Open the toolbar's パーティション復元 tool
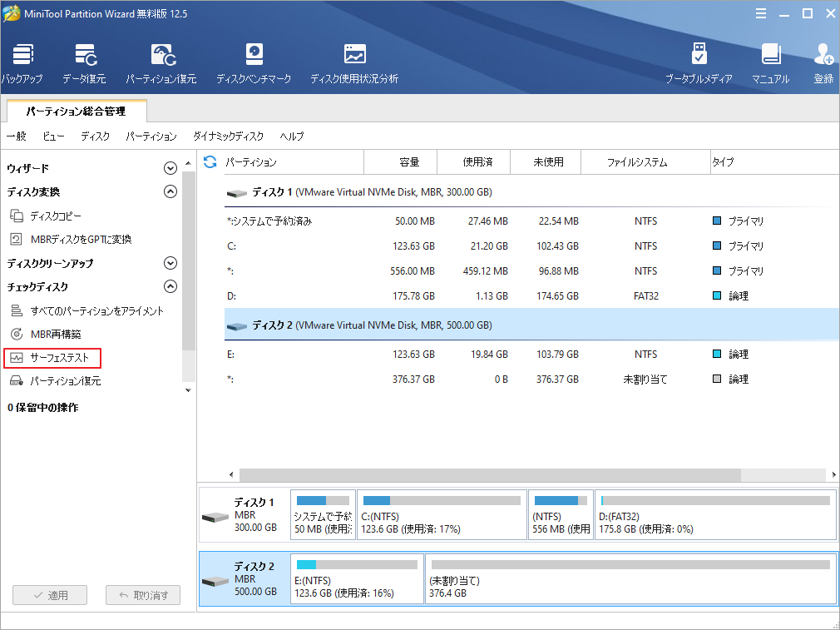Viewport: 840px width, 630px height. (161, 64)
